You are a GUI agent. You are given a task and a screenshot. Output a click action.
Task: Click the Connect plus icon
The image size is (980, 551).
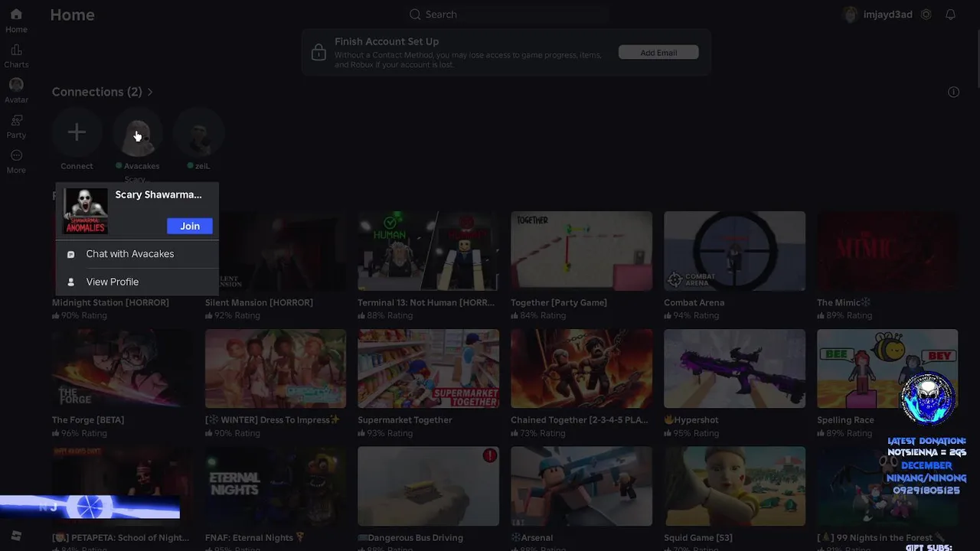[x=77, y=132]
